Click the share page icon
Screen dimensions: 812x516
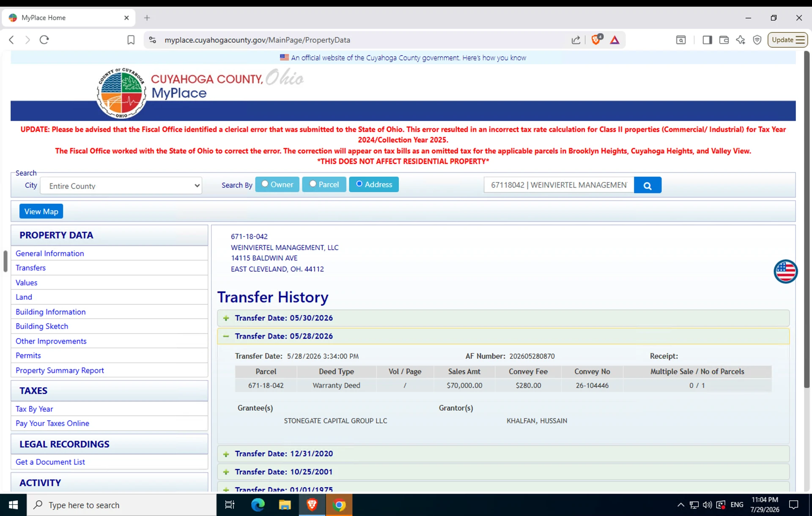coord(576,40)
